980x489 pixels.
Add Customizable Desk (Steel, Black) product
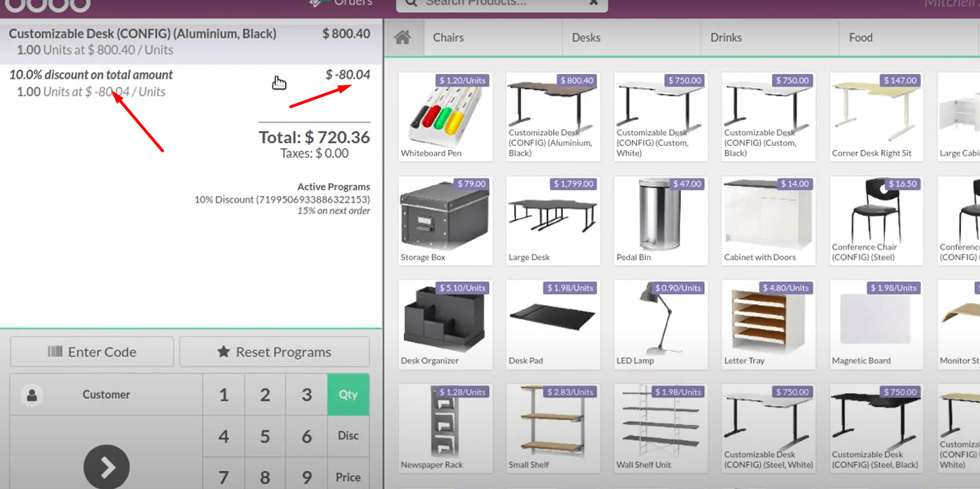pyautogui.click(x=876, y=429)
